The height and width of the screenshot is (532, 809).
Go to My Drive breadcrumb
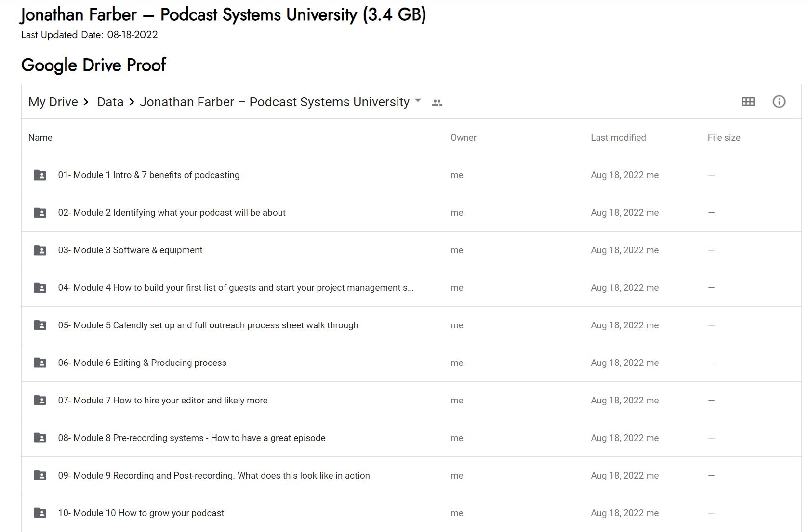click(53, 102)
